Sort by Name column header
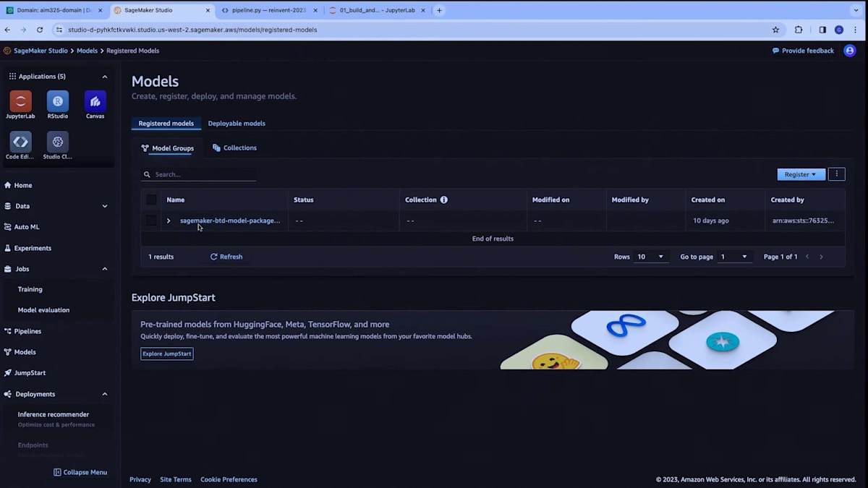 (x=176, y=200)
